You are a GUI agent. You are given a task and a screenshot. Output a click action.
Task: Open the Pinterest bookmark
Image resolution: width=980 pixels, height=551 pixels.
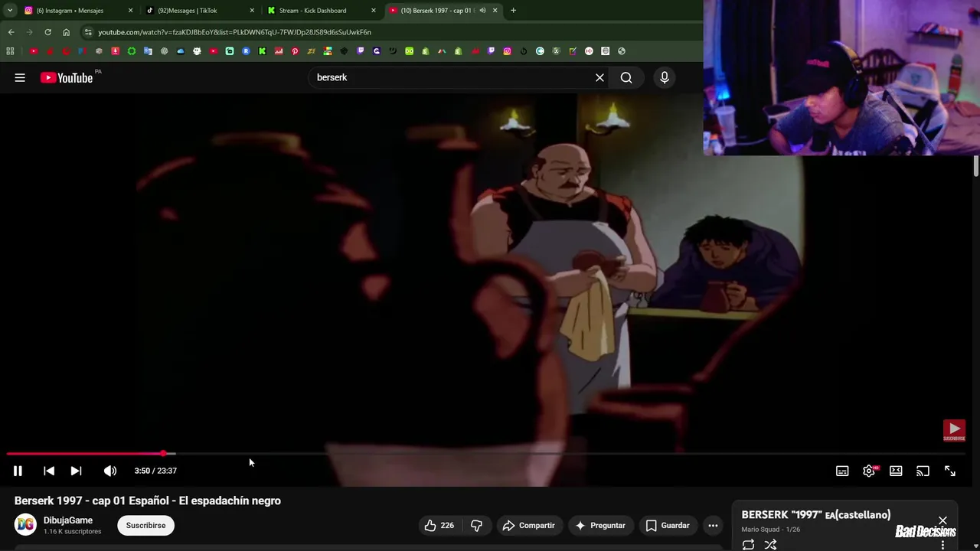click(295, 51)
